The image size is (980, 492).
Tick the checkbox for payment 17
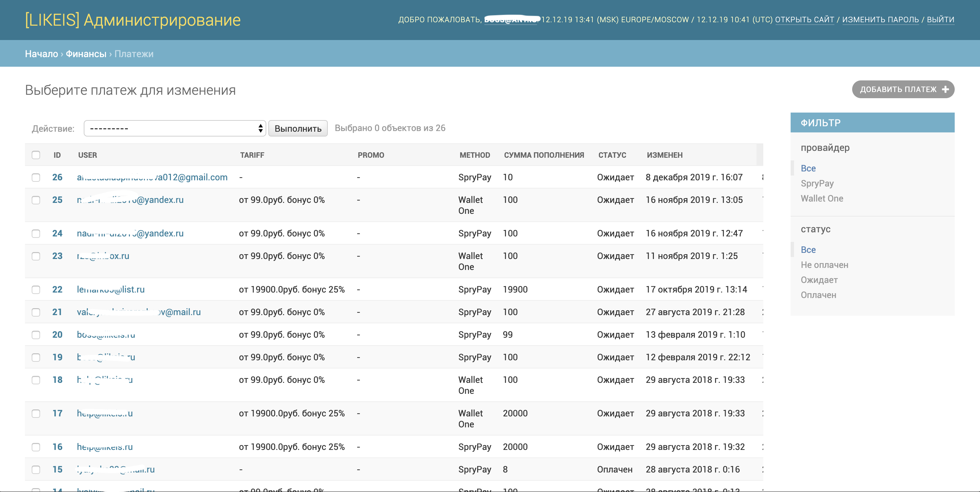point(36,414)
